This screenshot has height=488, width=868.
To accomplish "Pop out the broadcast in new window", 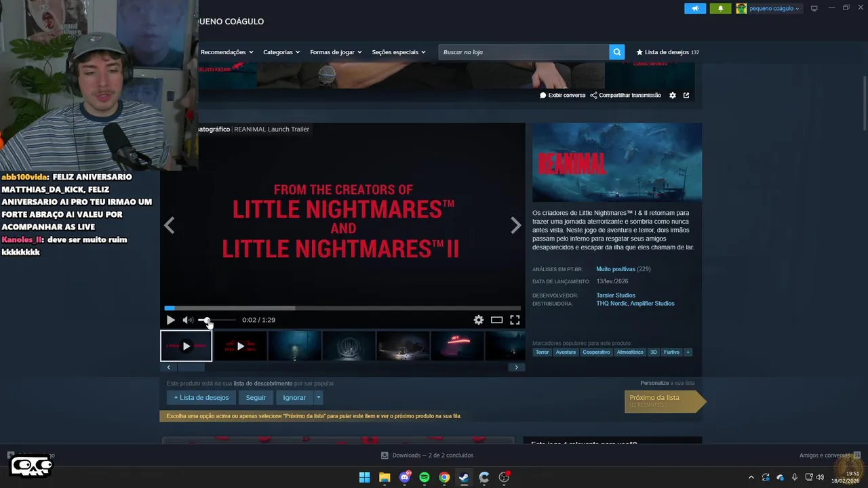I will pos(686,96).
